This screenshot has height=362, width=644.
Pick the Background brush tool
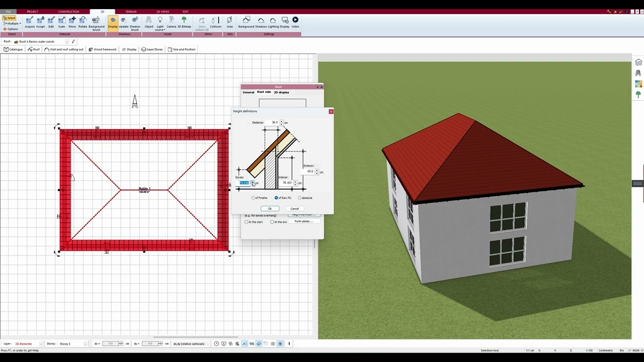[96, 23]
